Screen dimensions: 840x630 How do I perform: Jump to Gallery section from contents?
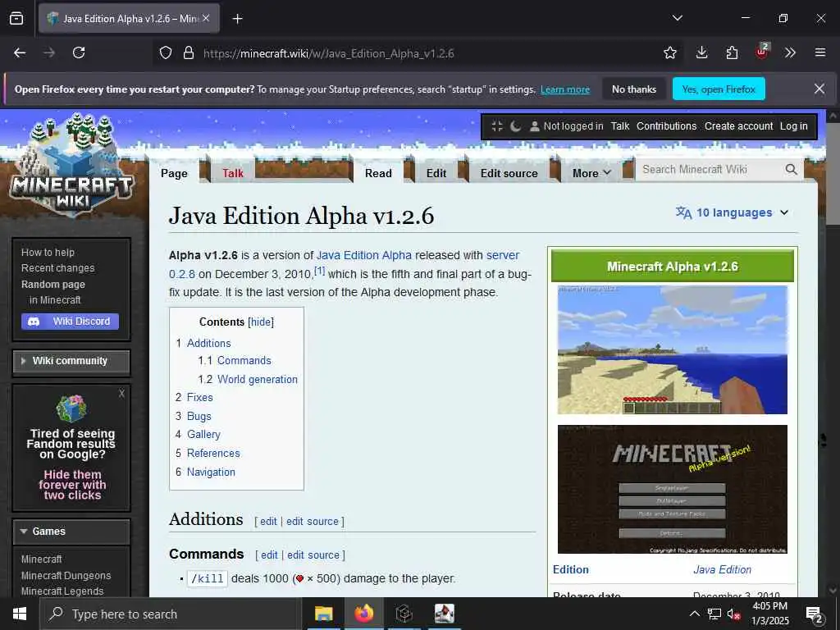tap(203, 435)
